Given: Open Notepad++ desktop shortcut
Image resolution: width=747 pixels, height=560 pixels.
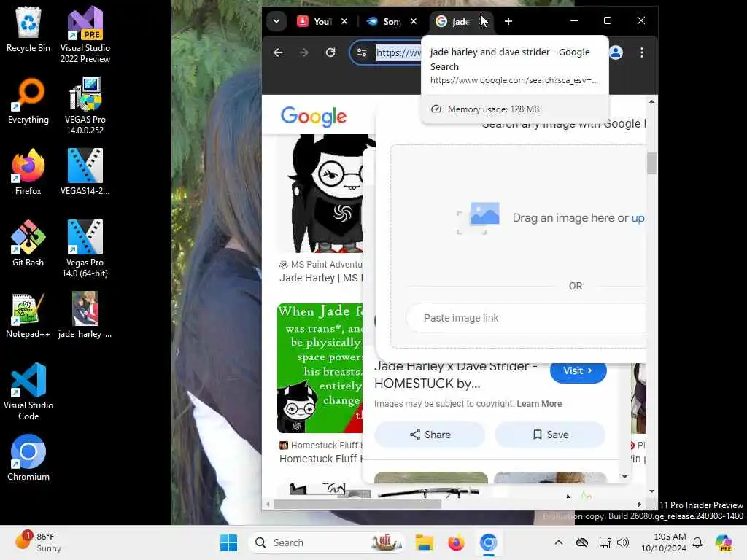Looking at the screenshot, I should pyautogui.click(x=28, y=315).
